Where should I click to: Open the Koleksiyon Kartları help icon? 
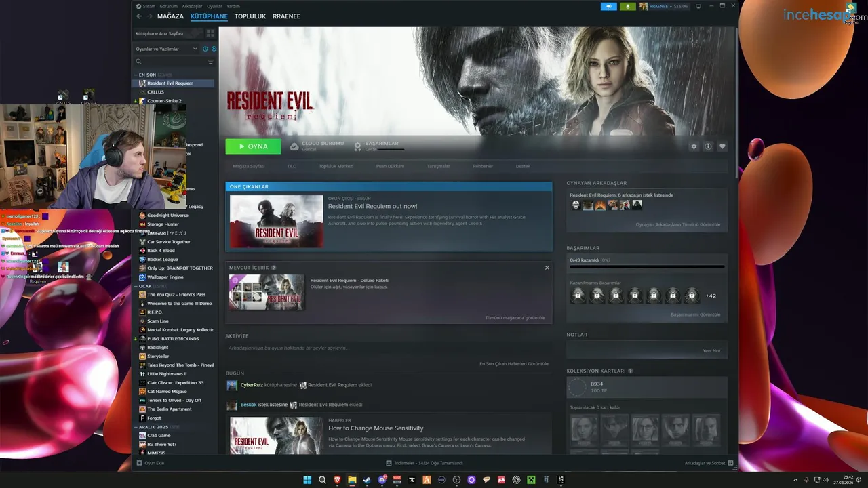point(631,371)
